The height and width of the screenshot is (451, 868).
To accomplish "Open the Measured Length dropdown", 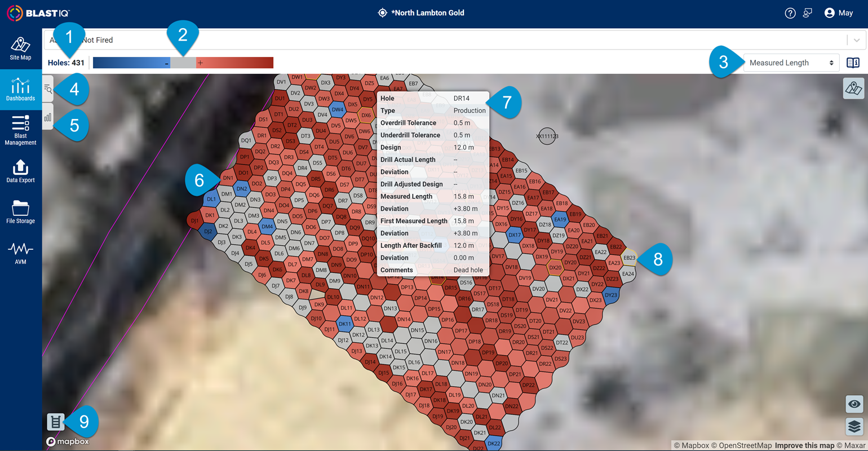I will 791,63.
